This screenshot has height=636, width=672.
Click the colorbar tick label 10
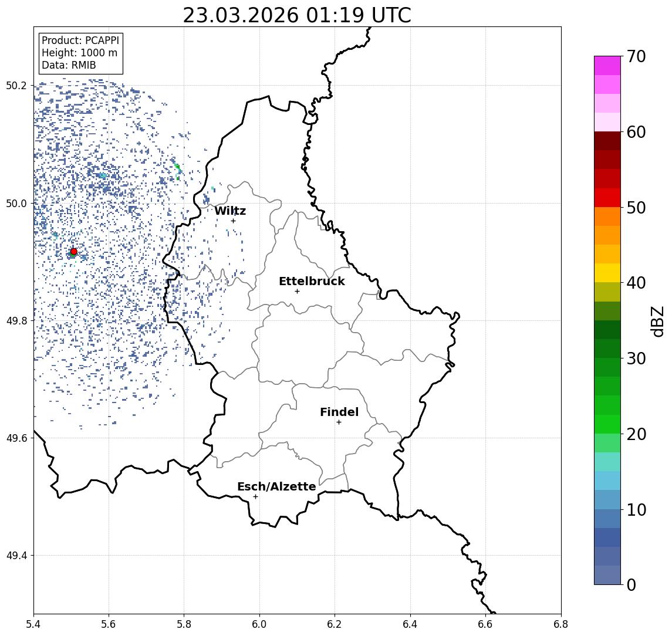(636, 510)
